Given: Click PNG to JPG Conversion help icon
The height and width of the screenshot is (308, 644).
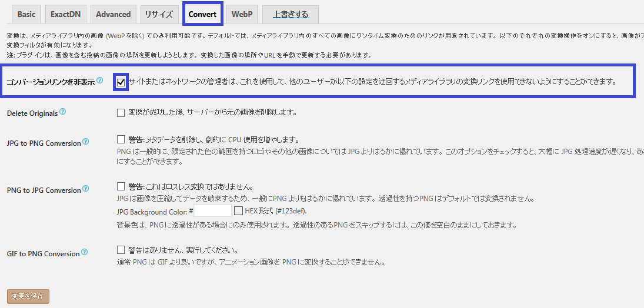Looking at the screenshot, I should pyautogui.click(x=86, y=189).
